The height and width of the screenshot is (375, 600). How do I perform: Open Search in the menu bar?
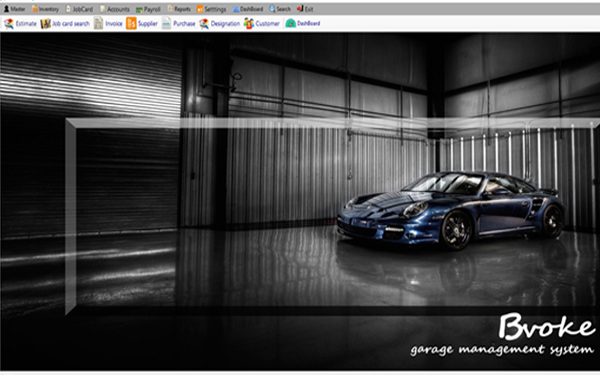point(280,9)
